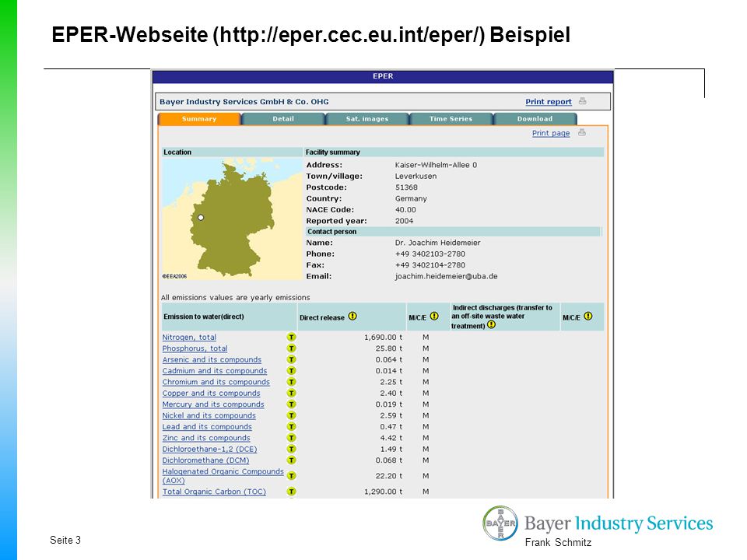
Task: Click the Leverkusen town value
Action: (416, 177)
